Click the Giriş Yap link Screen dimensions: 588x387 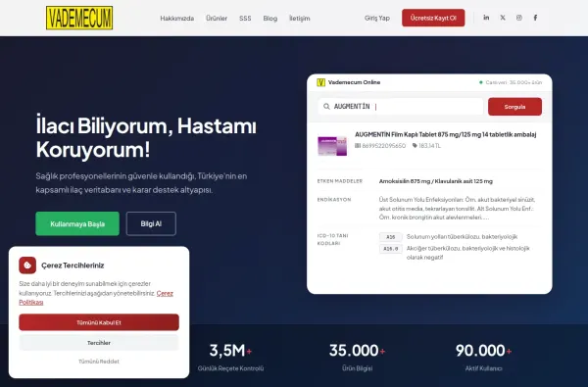(x=377, y=18)
